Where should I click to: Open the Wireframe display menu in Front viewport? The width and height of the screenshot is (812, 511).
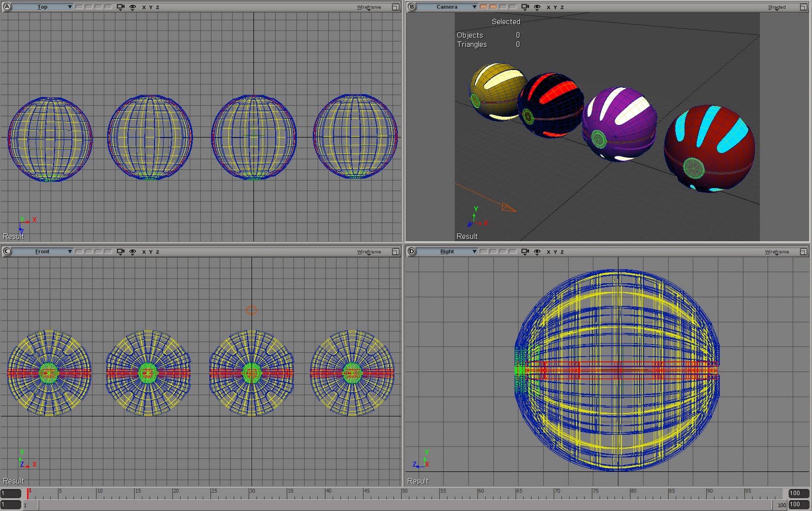click(x=369, y=252)
